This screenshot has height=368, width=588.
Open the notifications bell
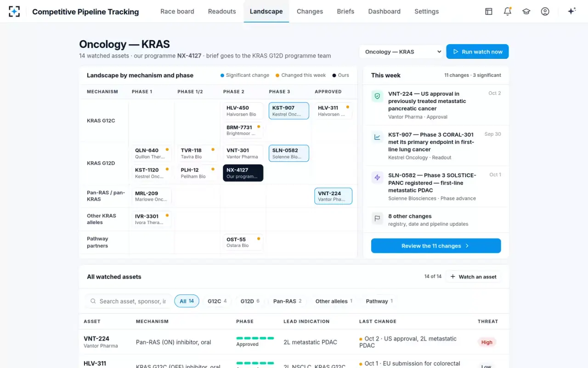coord(508,11)
